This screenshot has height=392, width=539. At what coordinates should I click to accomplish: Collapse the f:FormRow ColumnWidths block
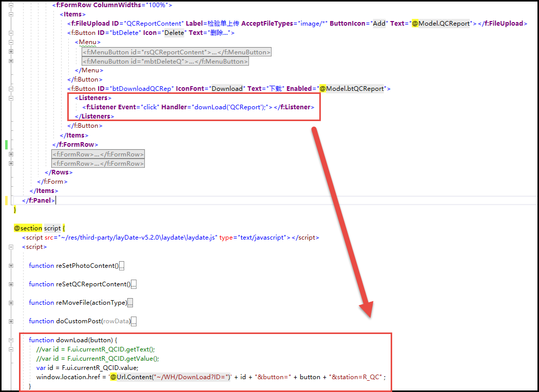[x=11, y=5]
